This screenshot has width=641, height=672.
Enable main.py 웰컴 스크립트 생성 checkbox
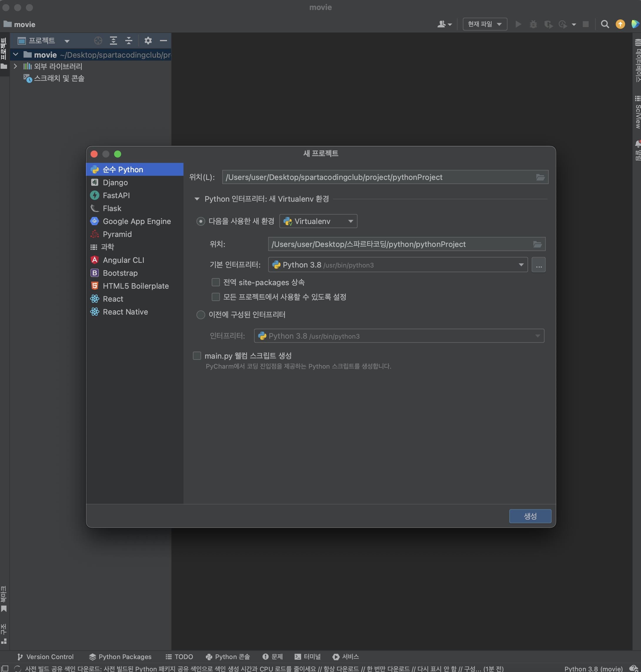coord(197,356)
